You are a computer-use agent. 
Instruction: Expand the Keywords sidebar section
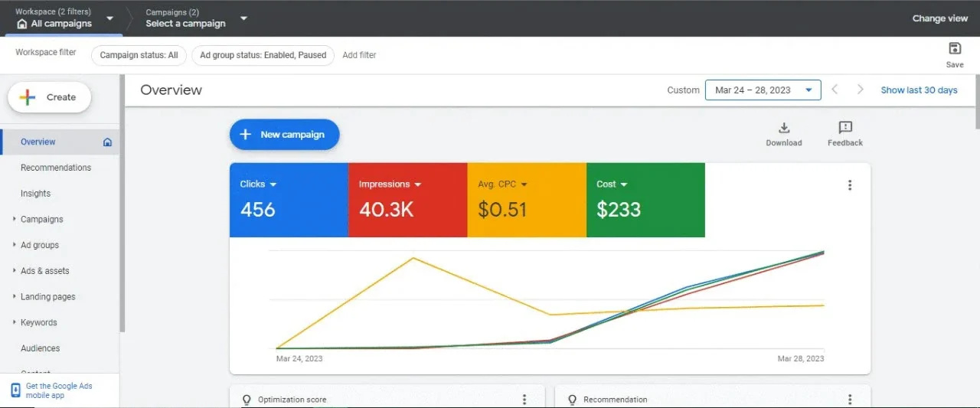(x=15, y=322)
